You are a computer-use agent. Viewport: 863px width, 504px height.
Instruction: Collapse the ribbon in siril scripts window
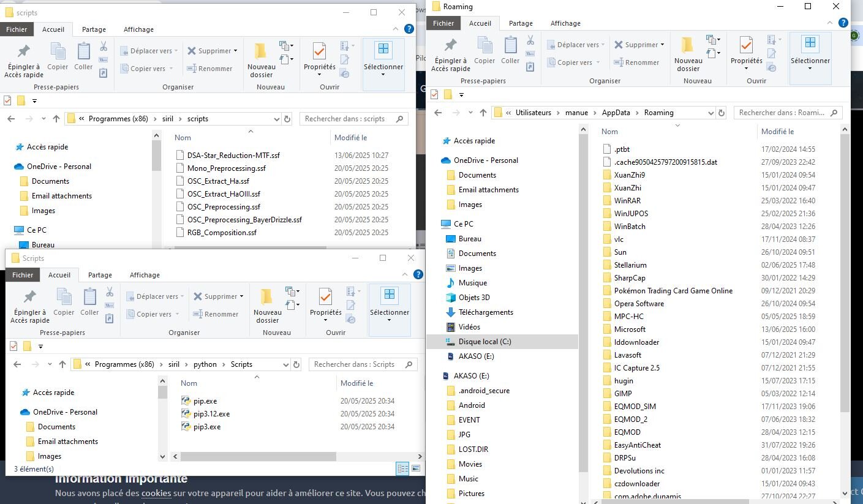coord(397,29)
